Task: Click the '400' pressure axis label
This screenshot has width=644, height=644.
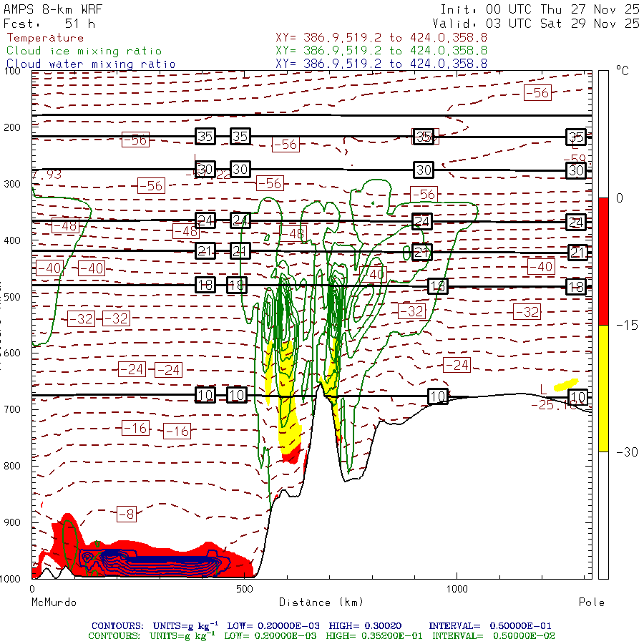Action: tap(12, 240)
